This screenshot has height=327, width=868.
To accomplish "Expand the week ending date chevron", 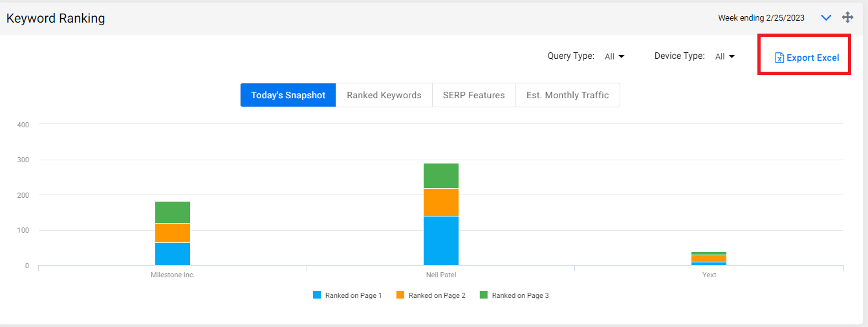I will coord(826,18).
